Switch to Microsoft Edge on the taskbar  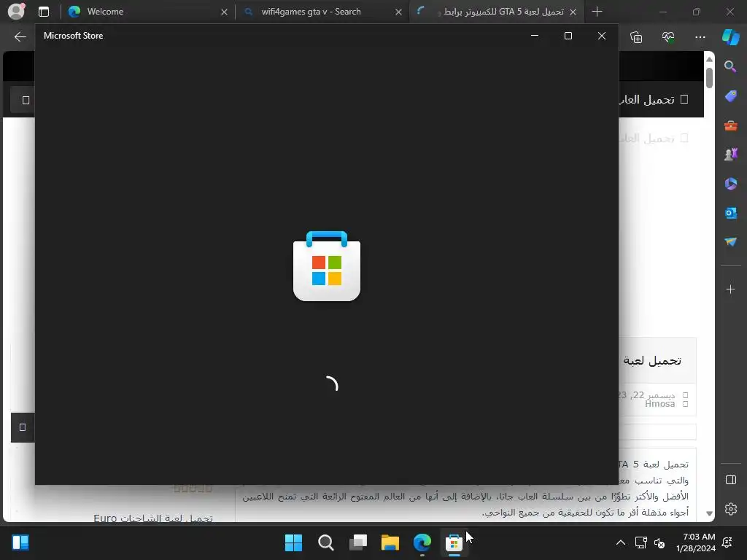pos(422,542)
